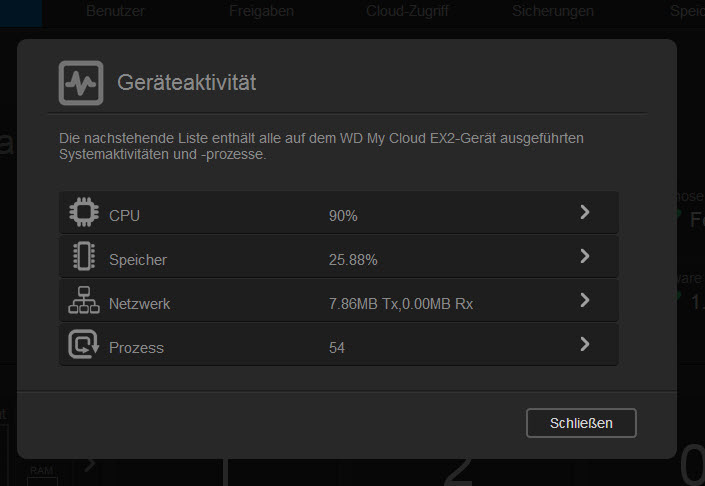Select the CPU row label

[x=125, y=216]
